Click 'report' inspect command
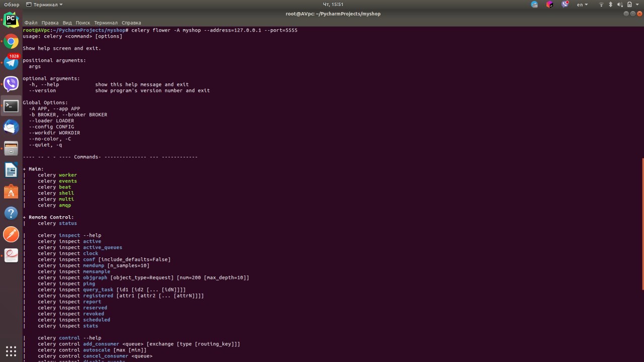The image size is (644, 362). (92, 302)
